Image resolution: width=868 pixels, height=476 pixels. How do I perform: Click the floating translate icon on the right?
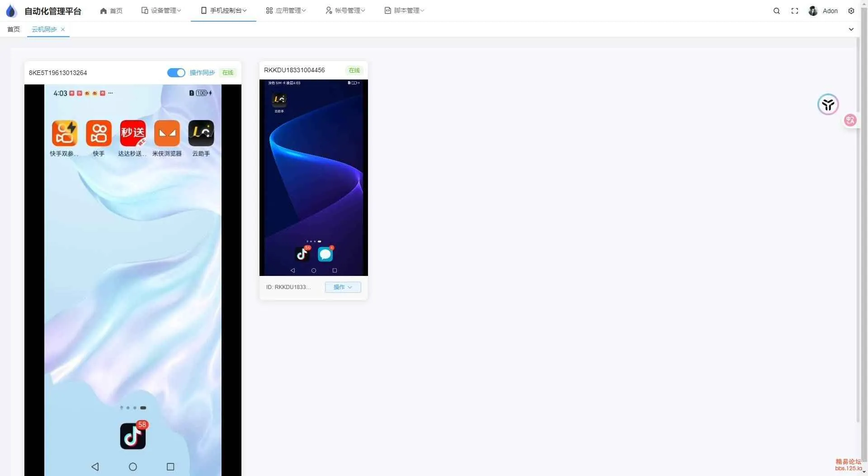point(850,120)
